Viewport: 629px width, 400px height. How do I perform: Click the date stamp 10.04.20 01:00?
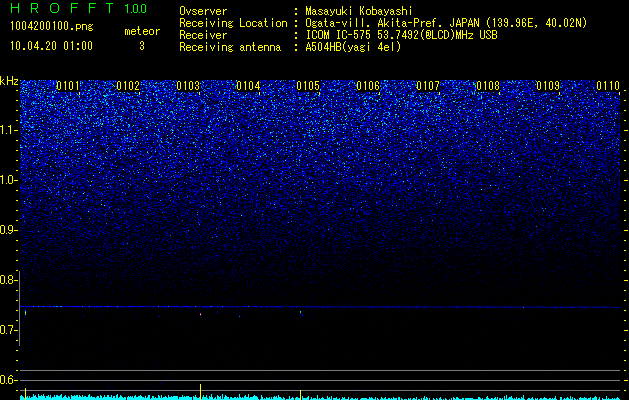point(51,46)
